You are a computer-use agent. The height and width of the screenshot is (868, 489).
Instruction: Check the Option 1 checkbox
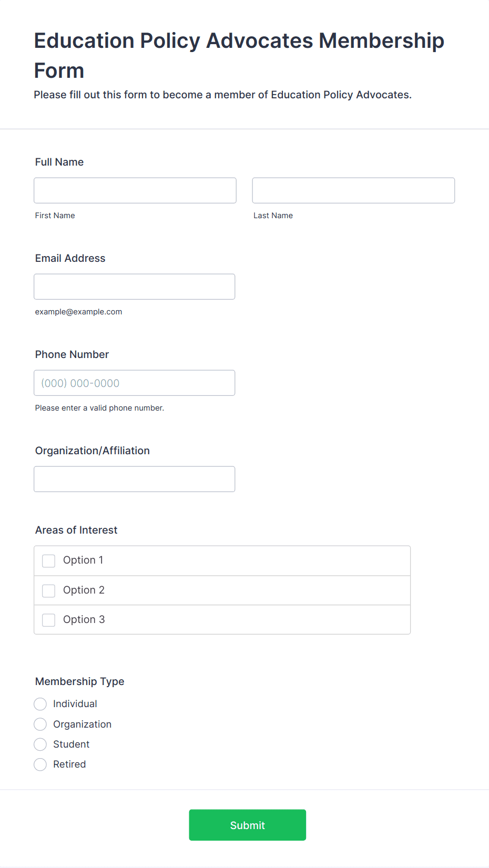click(49, 561)
